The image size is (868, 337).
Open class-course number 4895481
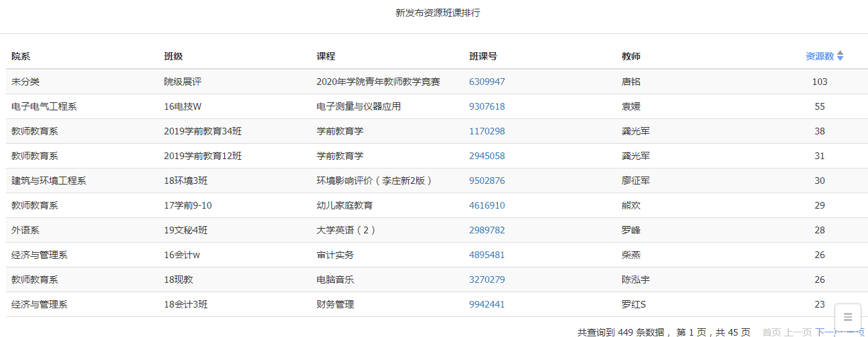pyautogui.click(x=487, y=255)
